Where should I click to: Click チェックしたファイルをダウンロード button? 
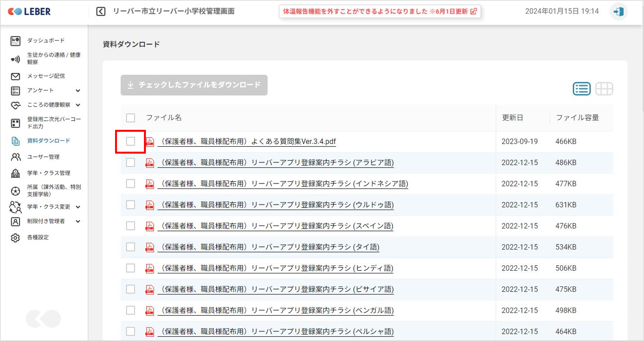194,85
